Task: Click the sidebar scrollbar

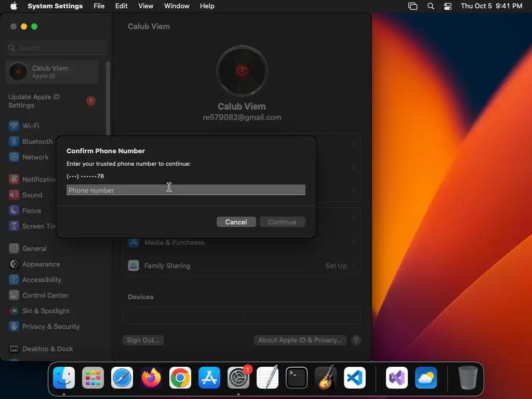Action: coord(108,98)
